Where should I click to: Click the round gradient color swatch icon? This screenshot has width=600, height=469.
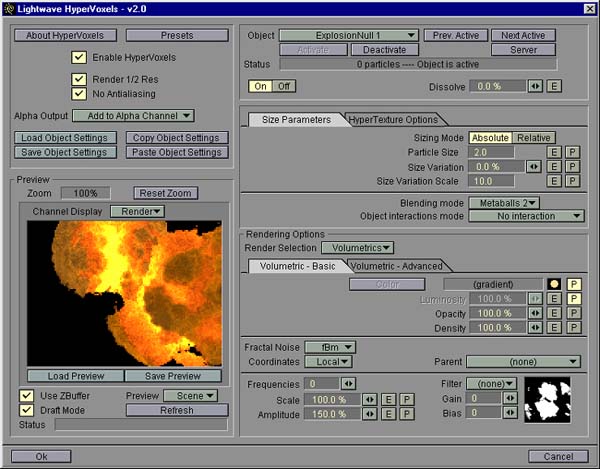[554, 284]
